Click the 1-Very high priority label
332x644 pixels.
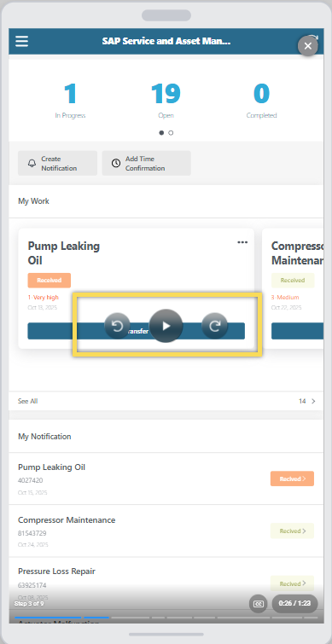(44, 297)
